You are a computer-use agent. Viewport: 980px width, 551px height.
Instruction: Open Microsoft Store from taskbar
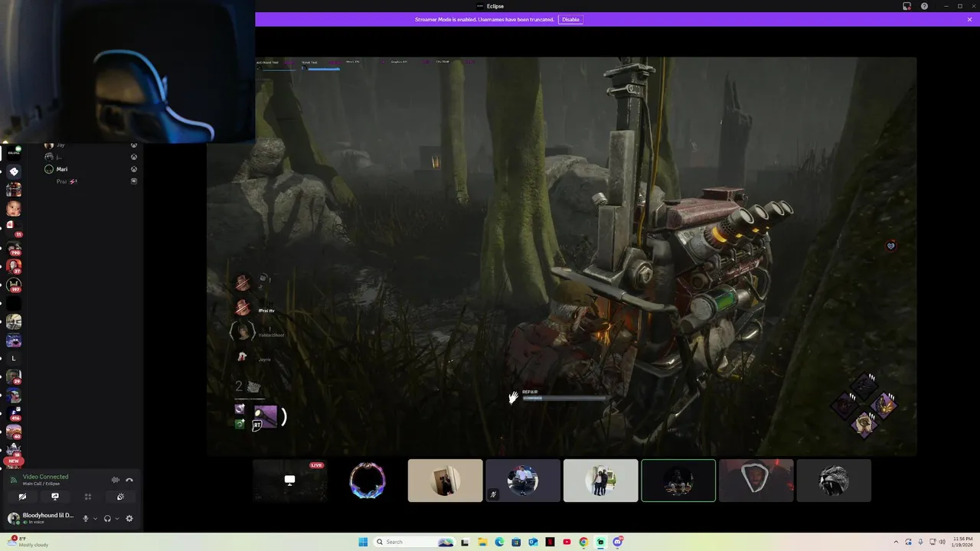[x=516, y=542]
